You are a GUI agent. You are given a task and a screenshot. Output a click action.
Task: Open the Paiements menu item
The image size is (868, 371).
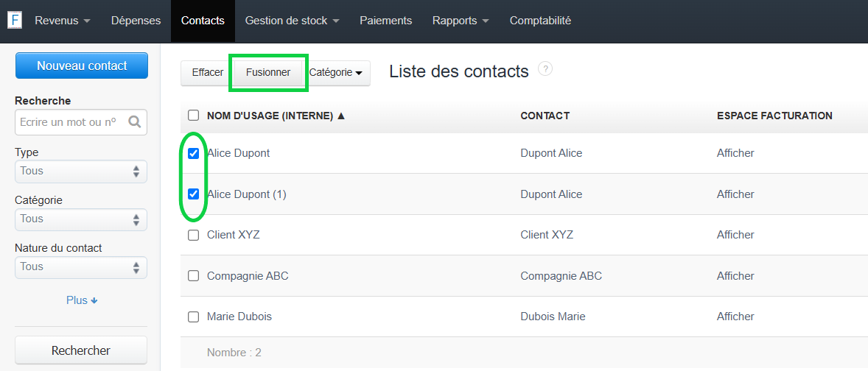pos(386,21)
